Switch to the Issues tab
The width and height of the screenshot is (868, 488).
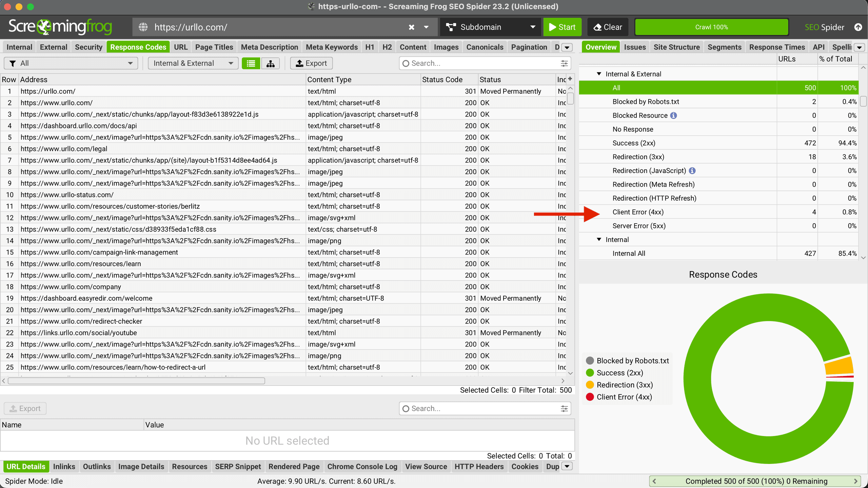point(635,47)
